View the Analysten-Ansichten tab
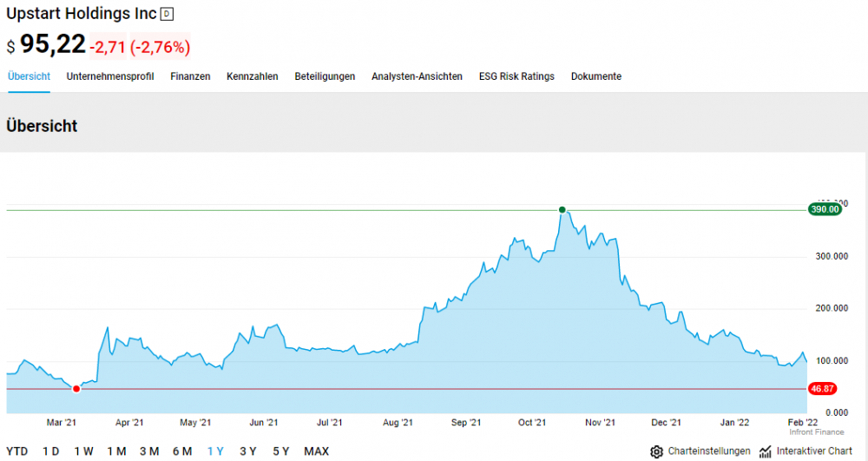The image size is (868, 461). tap(417, 76)
